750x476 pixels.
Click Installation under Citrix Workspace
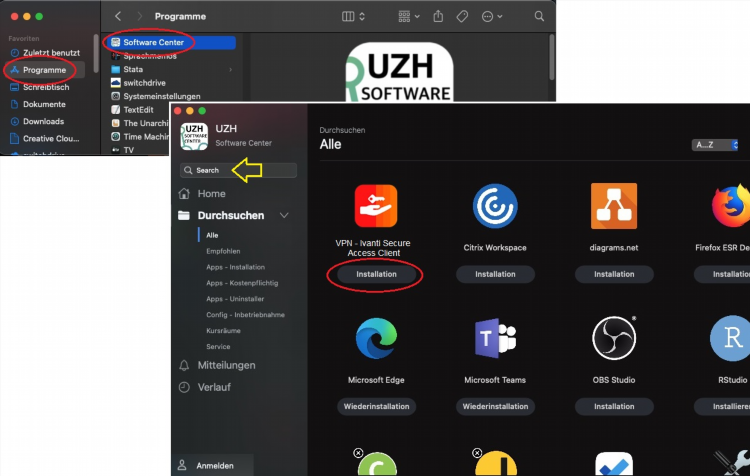click(495, 274)
